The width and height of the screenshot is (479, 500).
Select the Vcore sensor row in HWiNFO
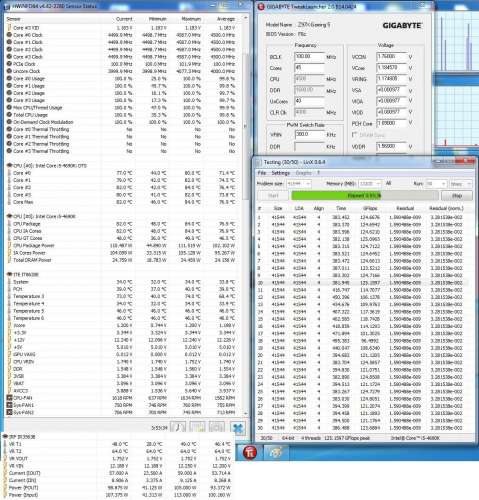coord(122,326)
